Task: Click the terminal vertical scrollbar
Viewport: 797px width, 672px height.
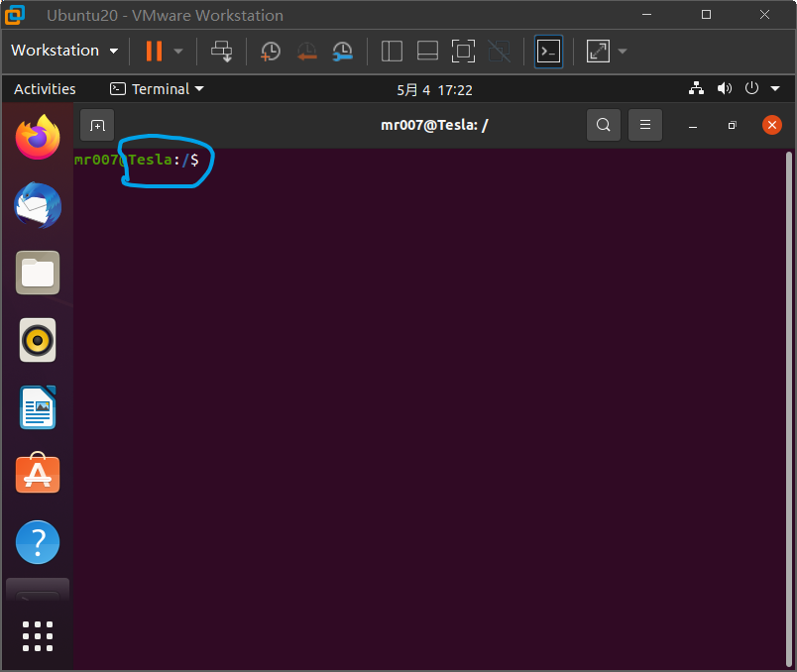Action: point(789,409)
